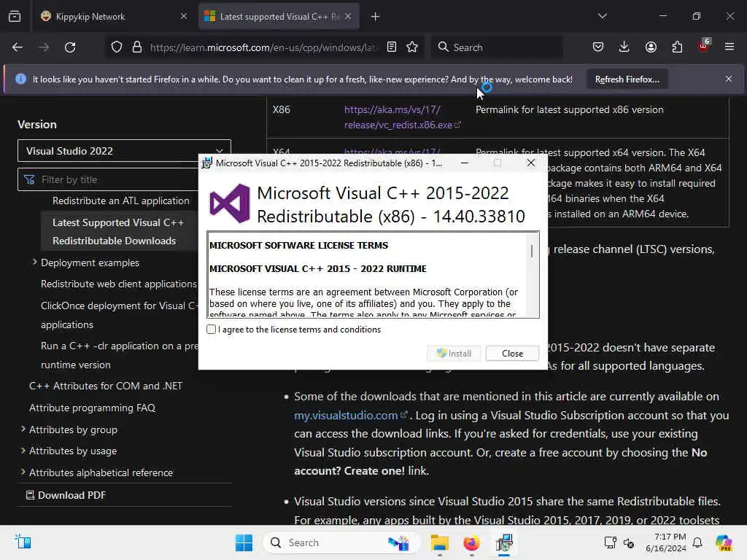The height and width of the screenshot is (560, 747).
Task: Close the Latest supported Visual C++ tab
Action: point(348,17)
